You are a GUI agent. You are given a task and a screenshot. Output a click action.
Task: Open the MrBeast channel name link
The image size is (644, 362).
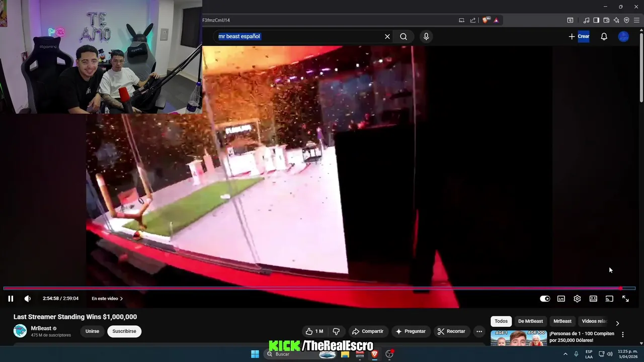[41, 328]
